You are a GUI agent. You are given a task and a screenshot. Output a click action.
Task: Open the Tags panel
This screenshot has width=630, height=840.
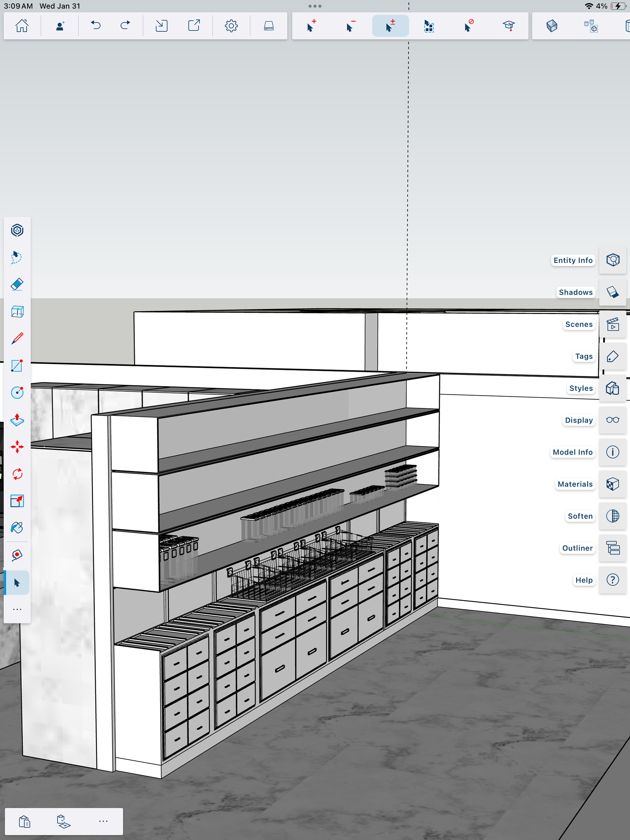coord(612,356)
